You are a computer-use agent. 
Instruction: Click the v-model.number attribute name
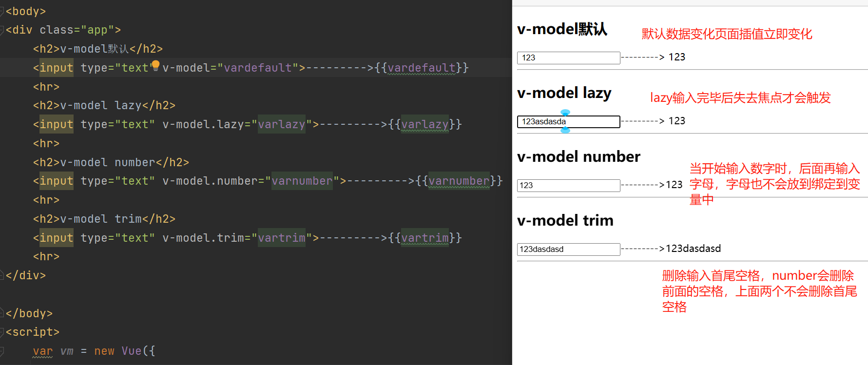(210, 181)
